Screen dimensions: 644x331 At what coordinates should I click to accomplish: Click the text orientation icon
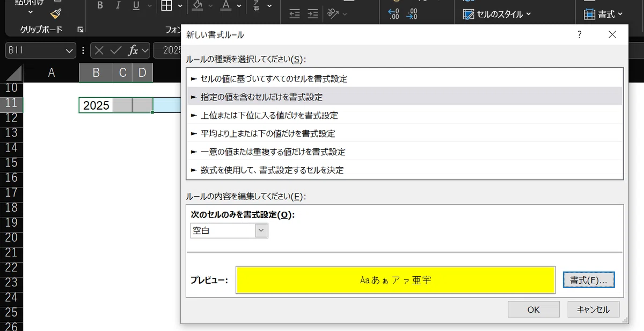[x=333, y=13]
